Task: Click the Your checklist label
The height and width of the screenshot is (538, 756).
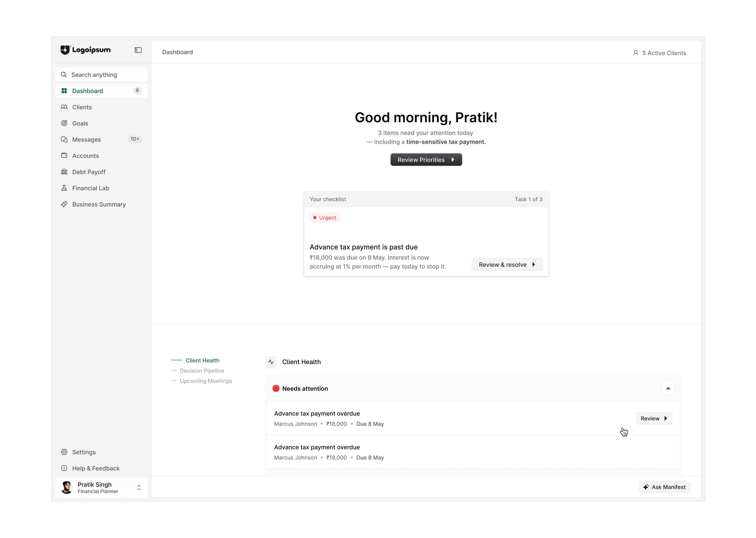Action: [328, 199]
